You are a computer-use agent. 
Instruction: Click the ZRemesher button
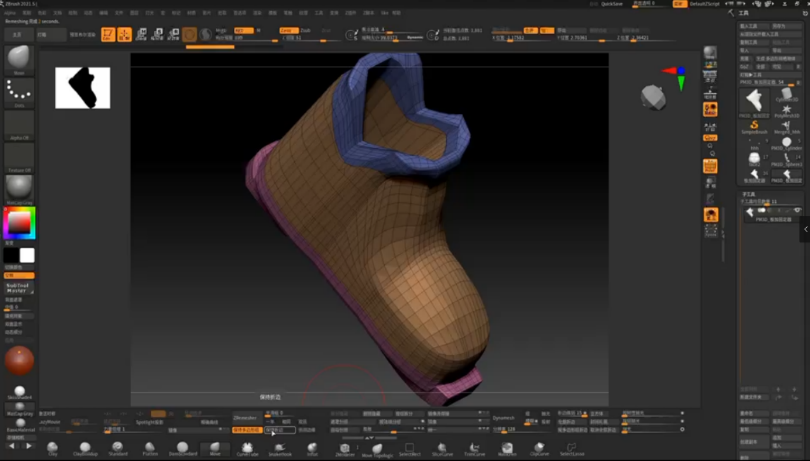(x=245, y=417)
